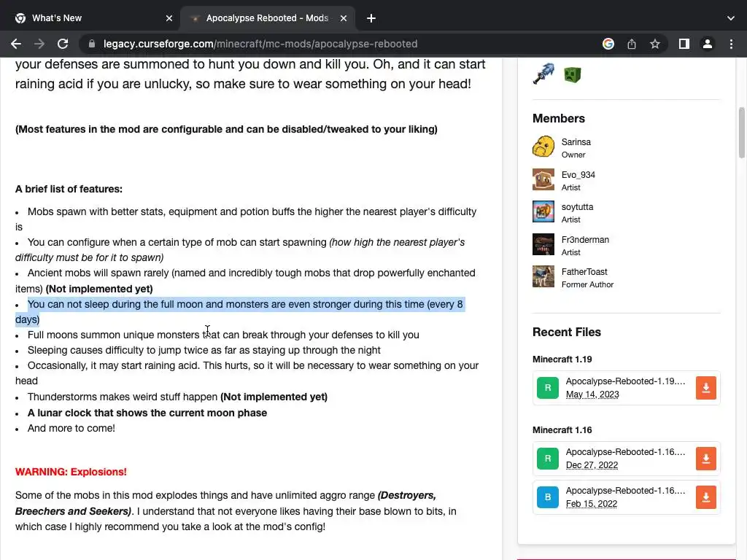This screenshot has width=747, height=560.
Task: Open the 1.16 file dated Dec 27, 2022
Action: (625, 452)
